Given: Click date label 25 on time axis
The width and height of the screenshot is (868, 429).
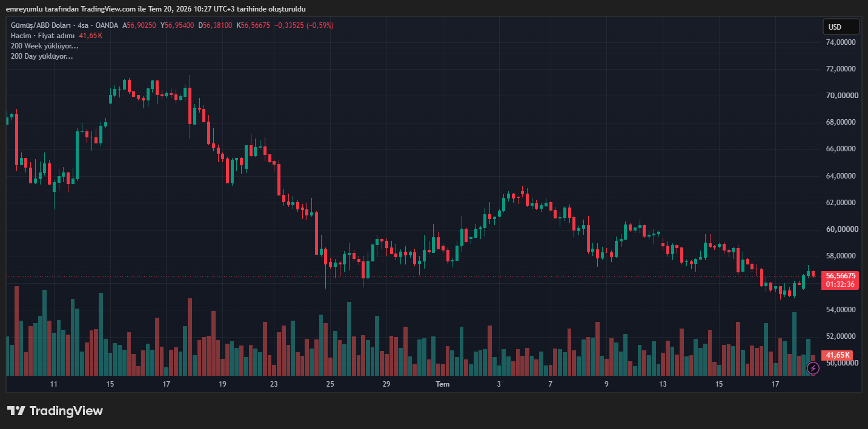Looking at the screenshot, I should point(330,384).
